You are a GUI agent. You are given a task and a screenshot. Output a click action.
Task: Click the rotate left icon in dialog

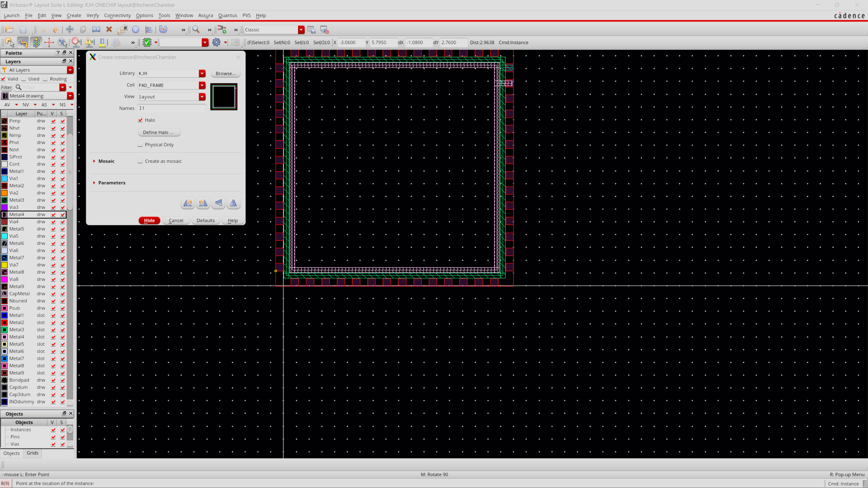[188, 203]
